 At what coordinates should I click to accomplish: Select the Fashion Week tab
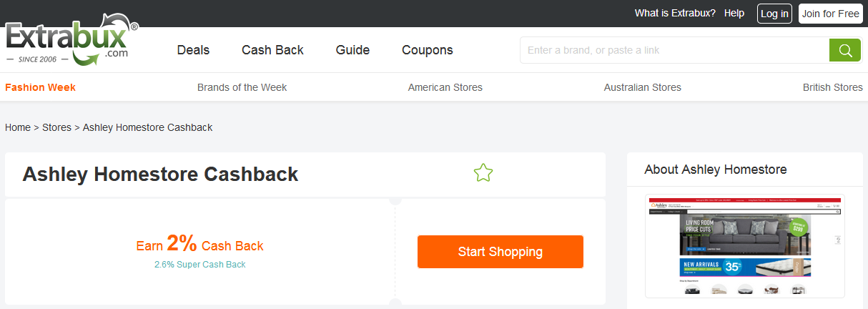pyautogui.click(x=40, y=87)
